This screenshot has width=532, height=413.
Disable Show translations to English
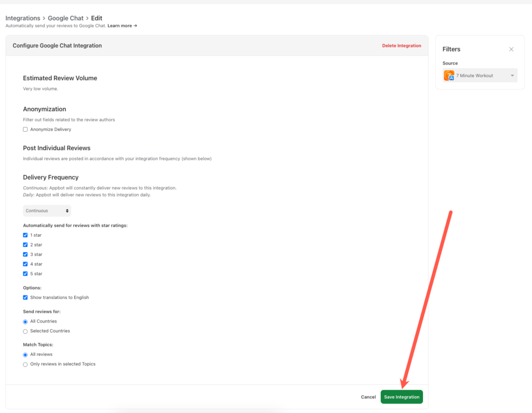click(x=25, y=297)
